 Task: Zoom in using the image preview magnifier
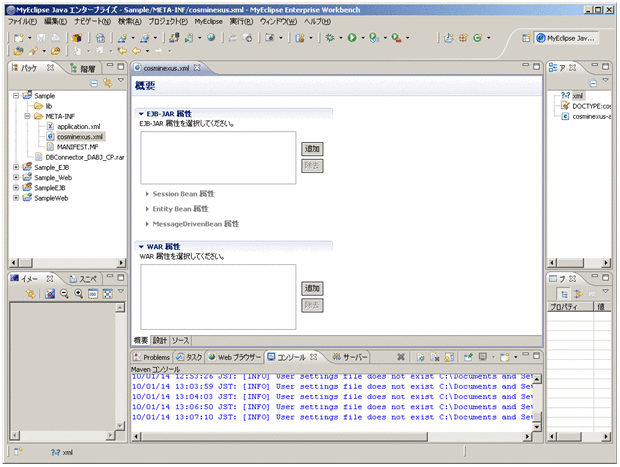(x=77, y=293)
